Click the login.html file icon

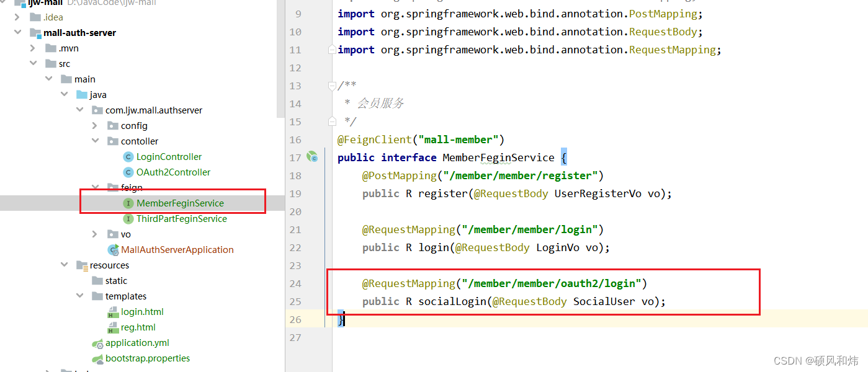(x=113, y=312)
